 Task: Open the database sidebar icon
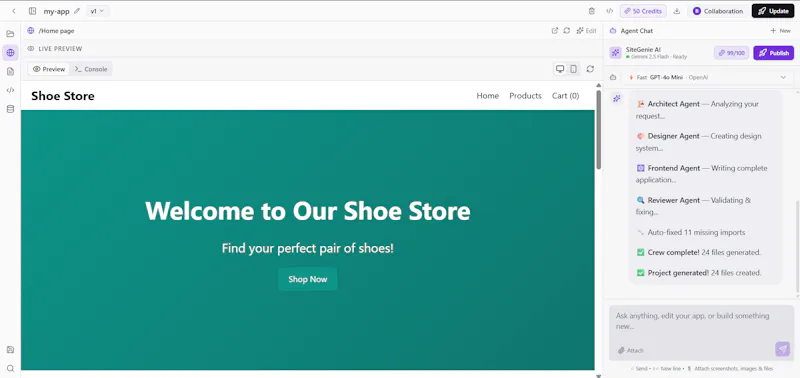[x=10, y=109]
